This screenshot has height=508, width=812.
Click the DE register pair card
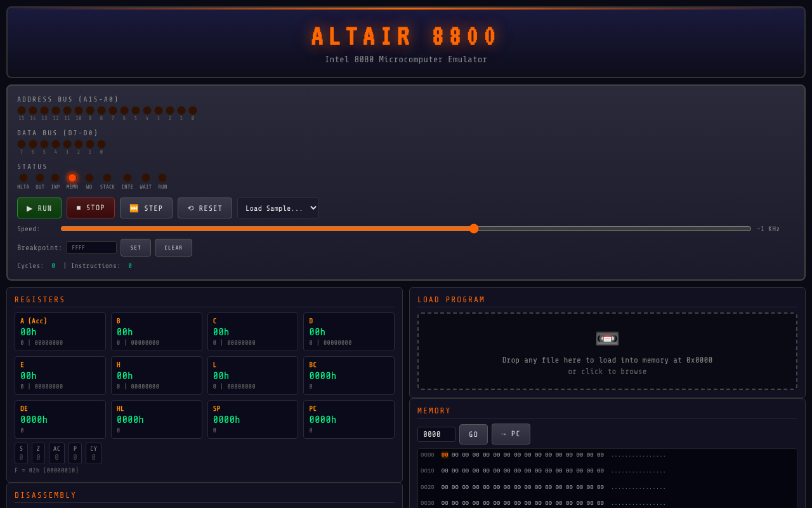tap(60, 419)
